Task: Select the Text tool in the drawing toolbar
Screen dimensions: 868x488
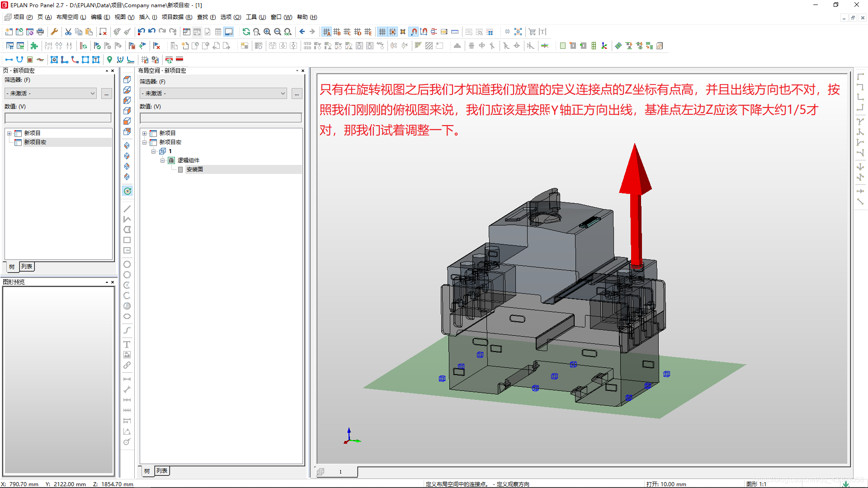Action: click(x=127, y=344)
